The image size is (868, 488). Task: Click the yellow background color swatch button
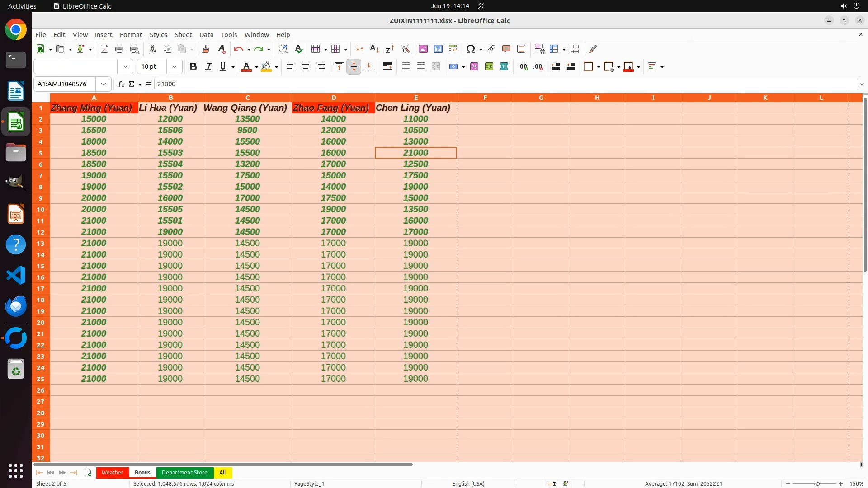tap(266, 67)
